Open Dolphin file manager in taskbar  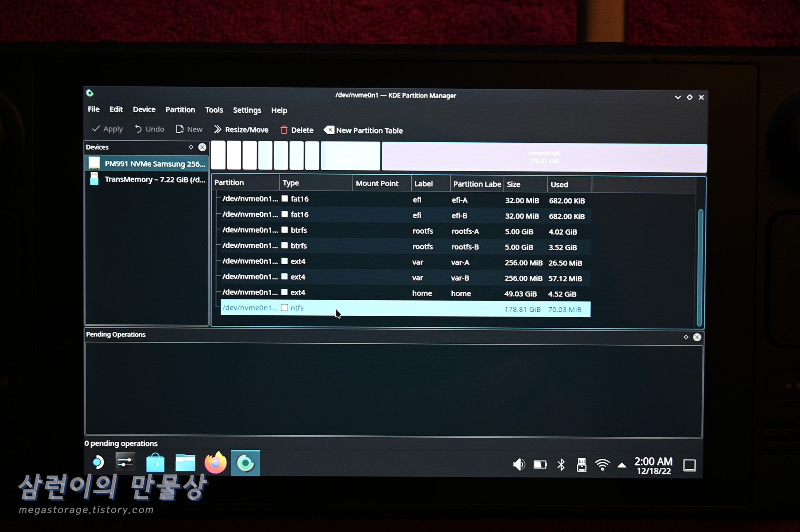[x=185, y=463]
